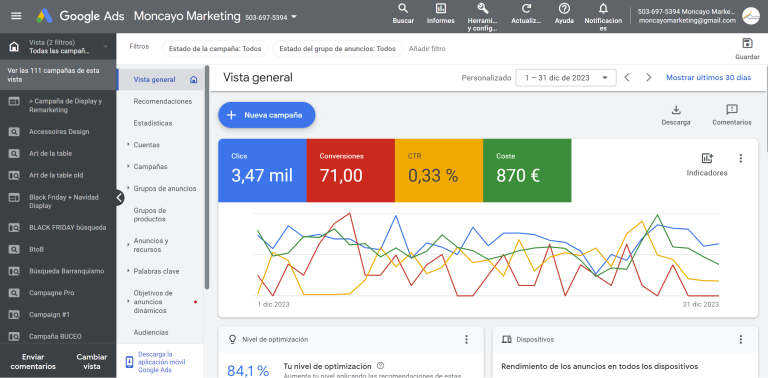Open the date range dropdown
This screenshot has width=768, height=378.
(566, 77)
